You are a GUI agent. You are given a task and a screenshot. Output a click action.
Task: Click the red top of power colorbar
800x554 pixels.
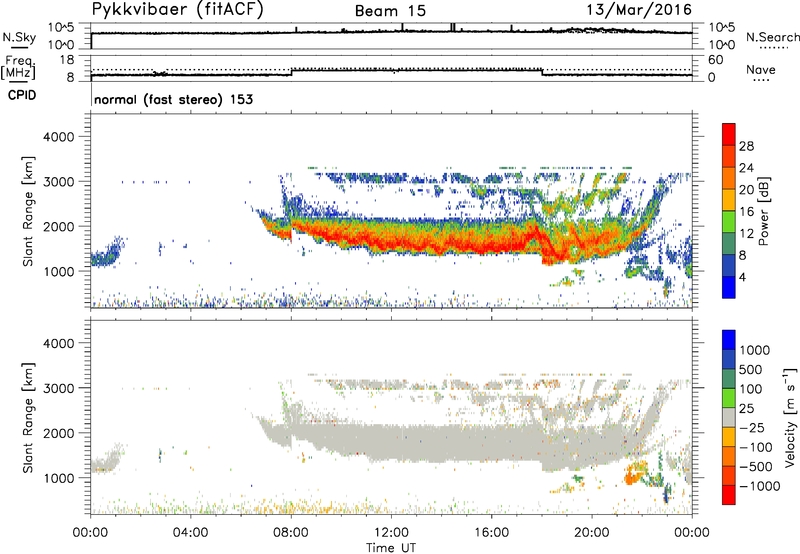pos(729,135)
